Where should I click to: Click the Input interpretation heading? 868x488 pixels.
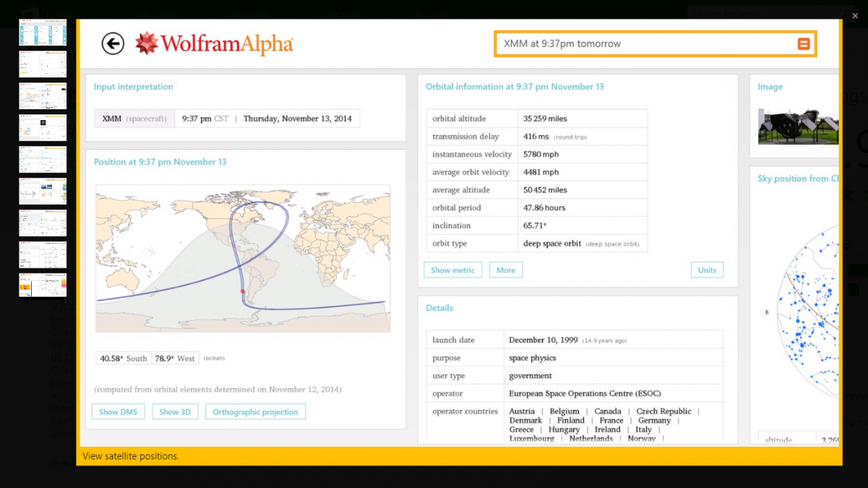click(133, 87)
